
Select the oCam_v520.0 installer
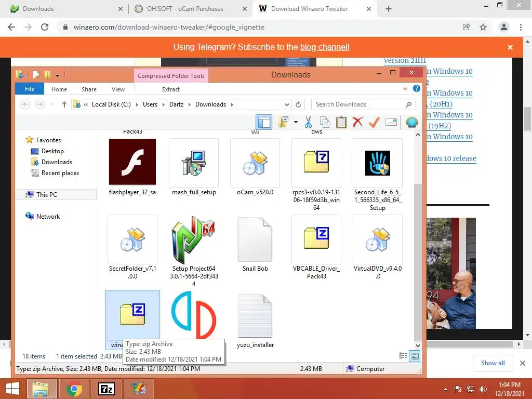coord(255,167)
